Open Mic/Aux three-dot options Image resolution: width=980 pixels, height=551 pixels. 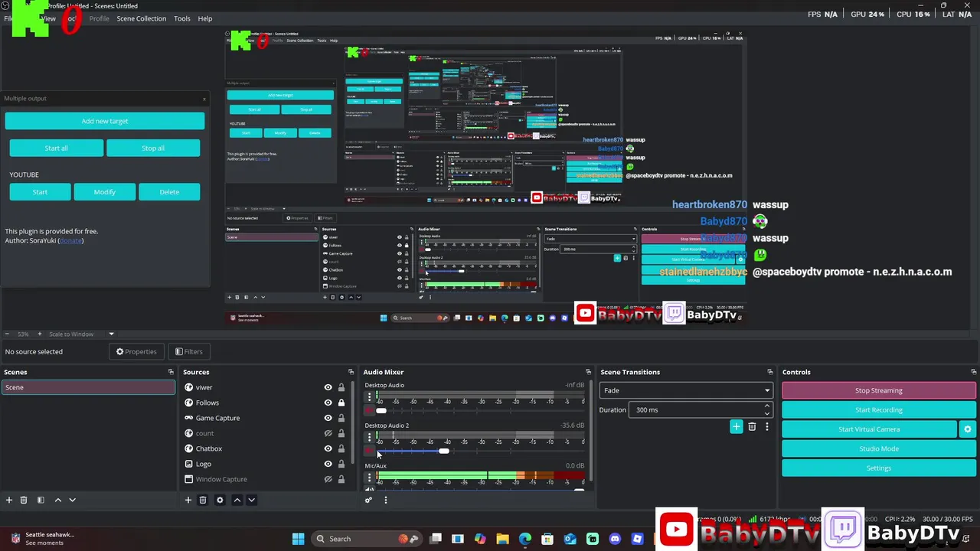[369, 478]
